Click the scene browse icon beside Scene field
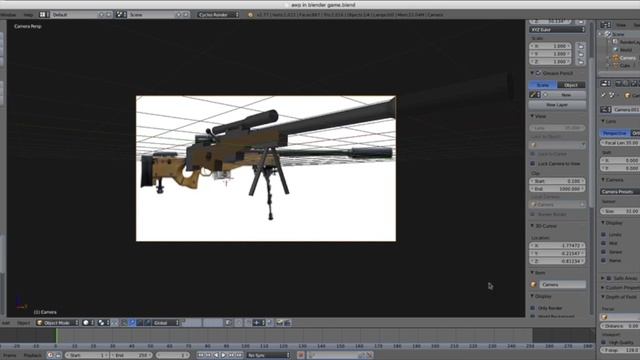 [x=121, y=15]
